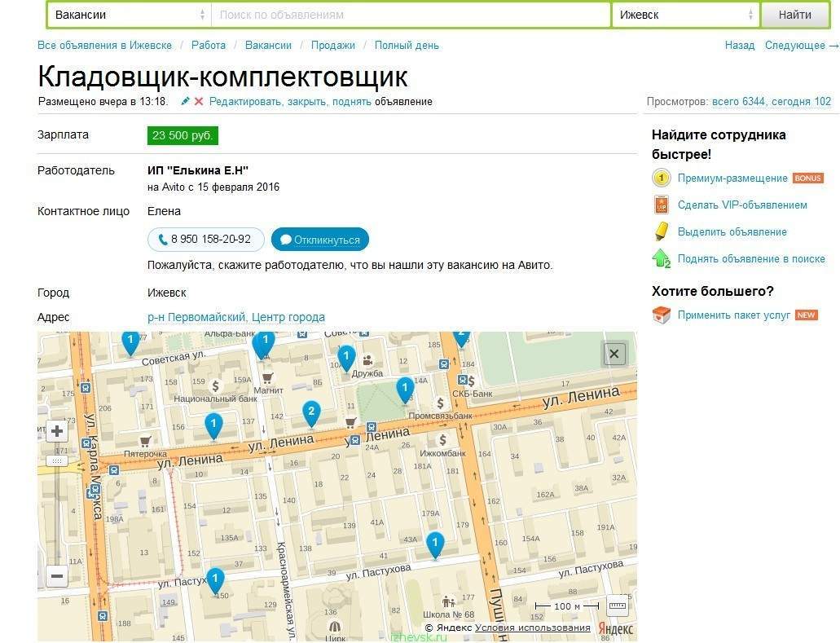This screenshot has width=840, height=643.
Task: Click the red X close-listing icon
Action: pyautogui.click(x=199, y=101)
